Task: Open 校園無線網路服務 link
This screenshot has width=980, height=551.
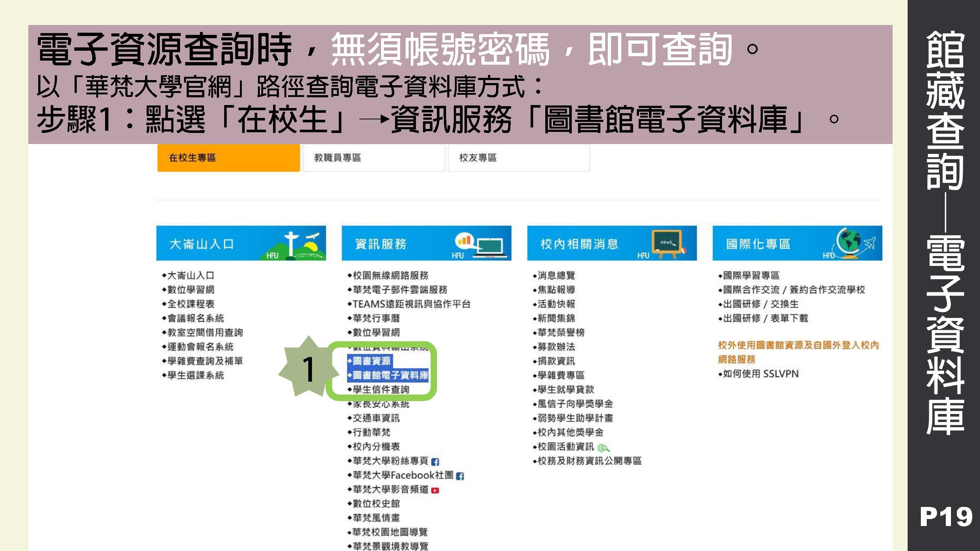Action: (x=390, y=275)
